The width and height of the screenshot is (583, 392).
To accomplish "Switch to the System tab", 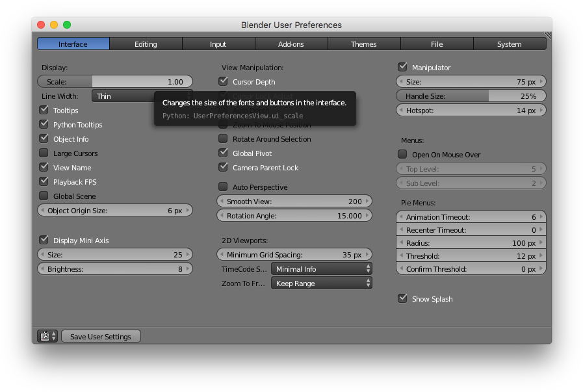I will 510,44.
